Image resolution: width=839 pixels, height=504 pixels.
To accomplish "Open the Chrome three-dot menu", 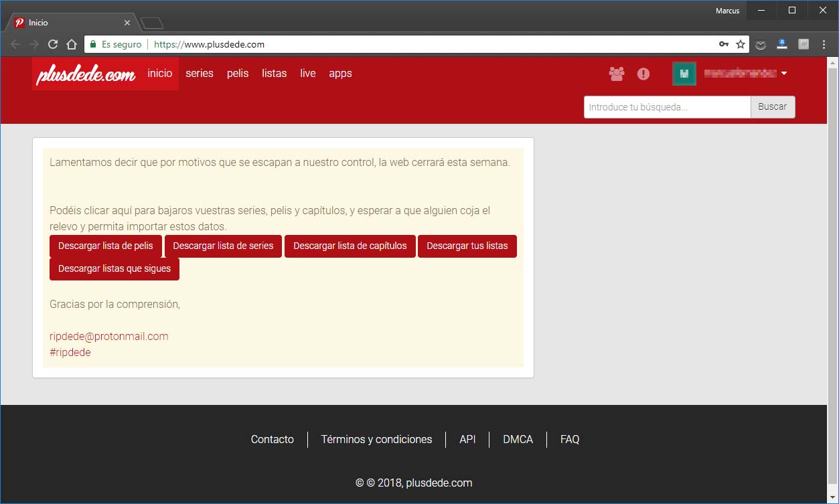I will (824, 45).
